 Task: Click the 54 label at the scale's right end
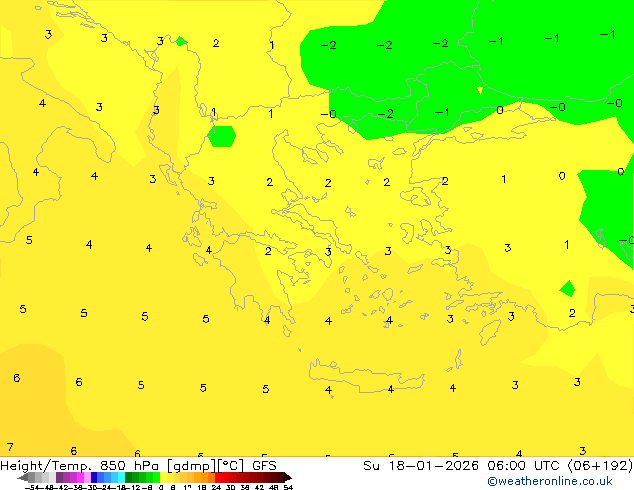coord(288,487)
